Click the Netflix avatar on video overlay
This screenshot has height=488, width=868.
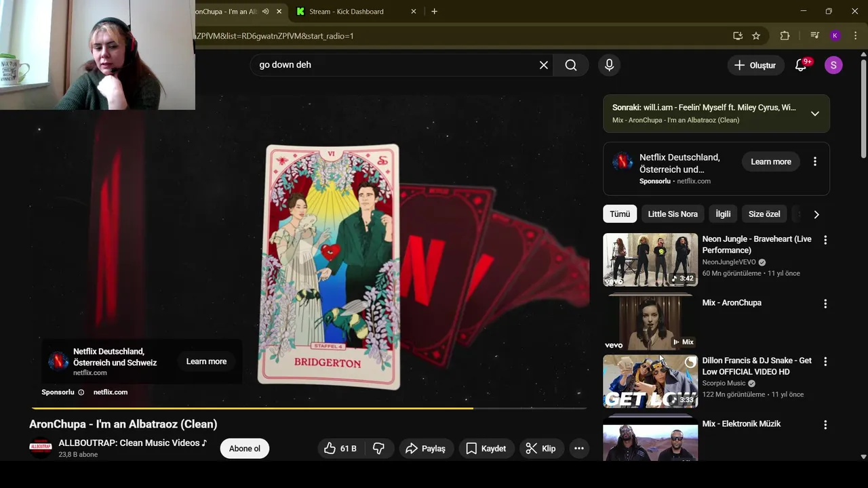pos(58,361)
